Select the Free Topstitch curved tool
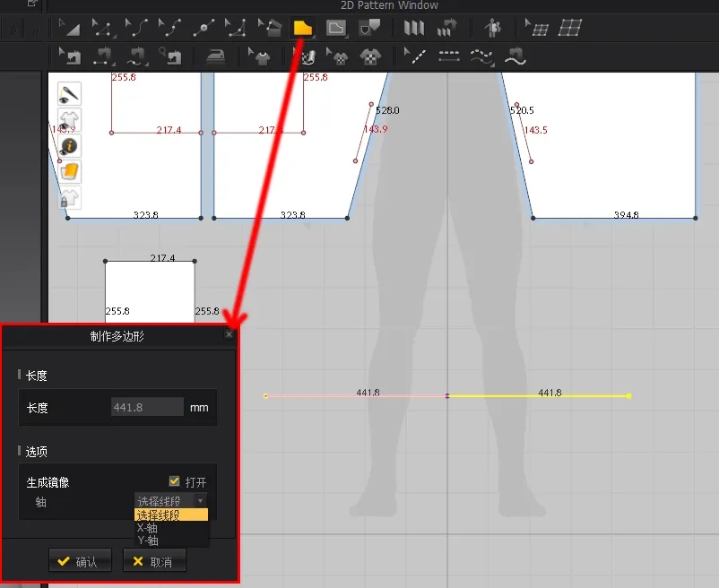The width and height of the screenshot is (719, 588). click(x=482, y=57)
